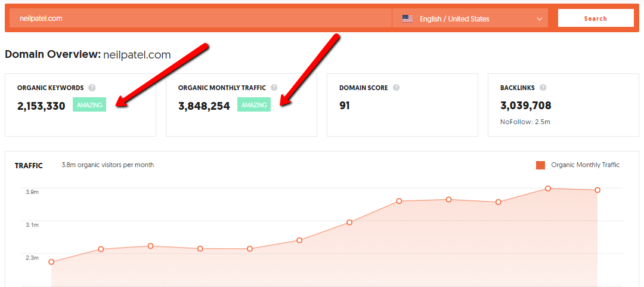
Task: Click the 2.3m y-axis label
Action: click(32, 258)
